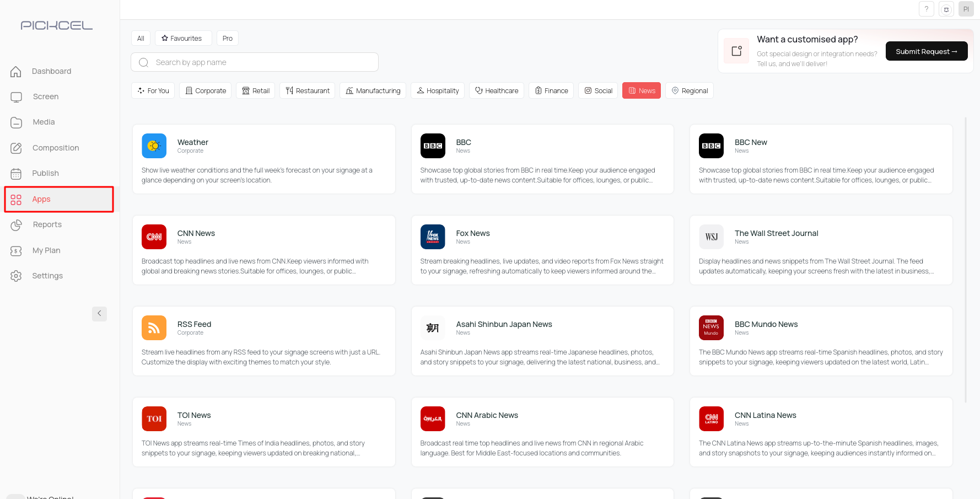Image resolution: width=980 pixels, height=499 pixels.
Task: Select the Regional category tab
Action: pos(689,90)
